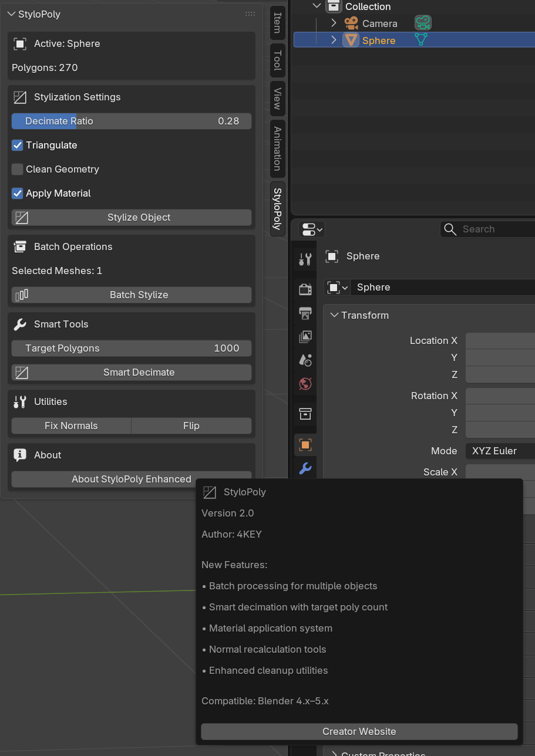This screenshot has width=535, height=756.
Task: Click the Batch Stylize button
Action: point(132,295)
